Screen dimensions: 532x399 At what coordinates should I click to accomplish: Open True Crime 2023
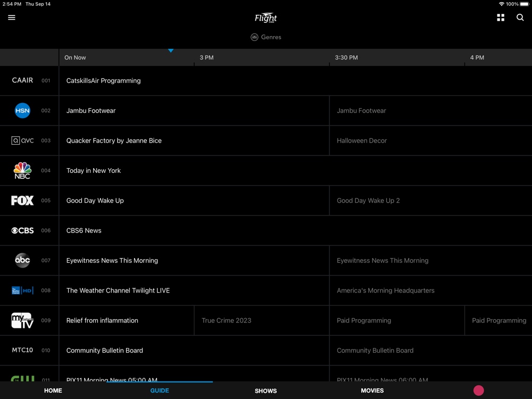click(262, 320)
